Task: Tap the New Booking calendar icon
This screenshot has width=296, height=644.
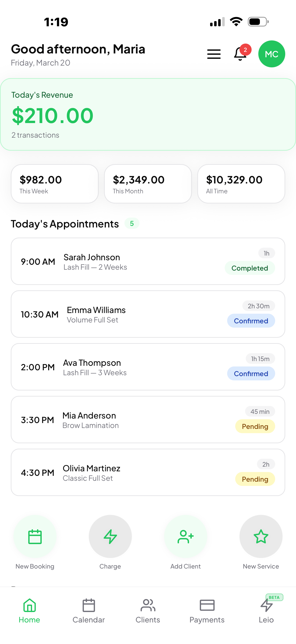Action: (35, 536)
